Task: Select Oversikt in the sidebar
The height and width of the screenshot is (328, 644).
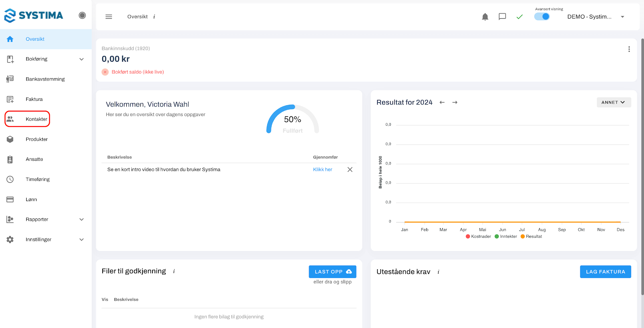Action: pos(46,39)
